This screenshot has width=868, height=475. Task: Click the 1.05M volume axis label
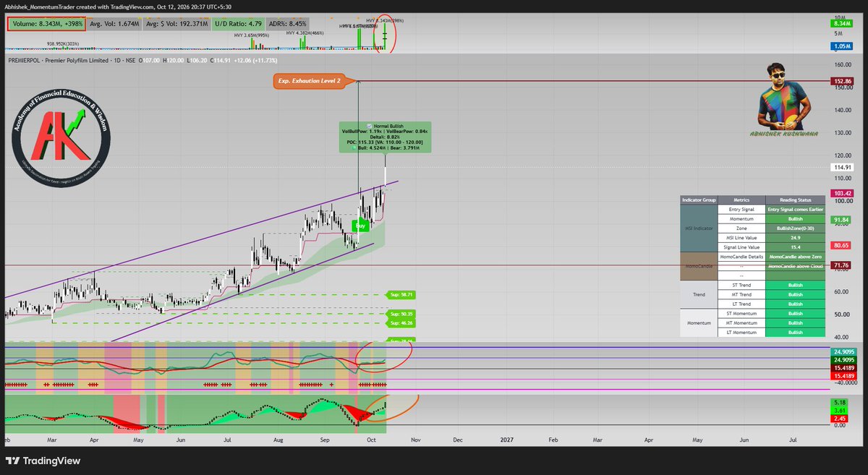[842, 46]
